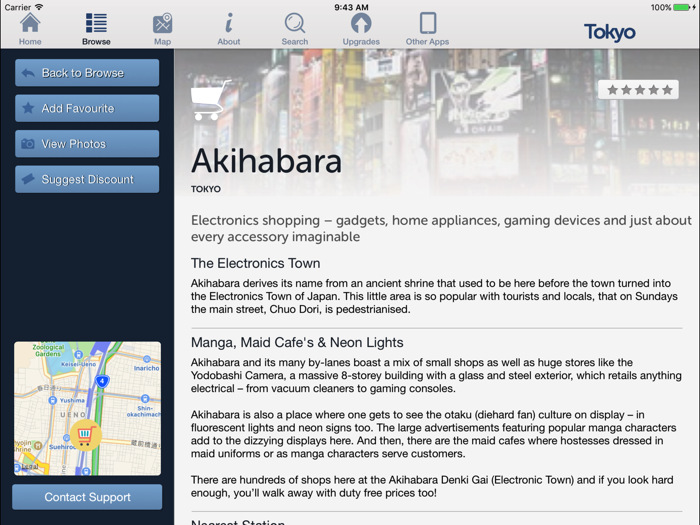
Task: Tap the TOKYO location label under the title
Action: [206, 189]
